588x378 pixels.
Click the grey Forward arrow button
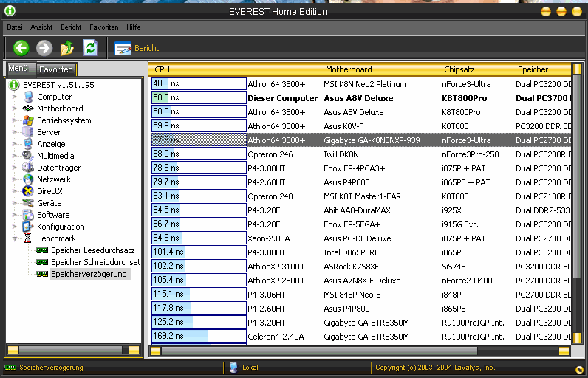pyautogui.click(x=44, y=48)
